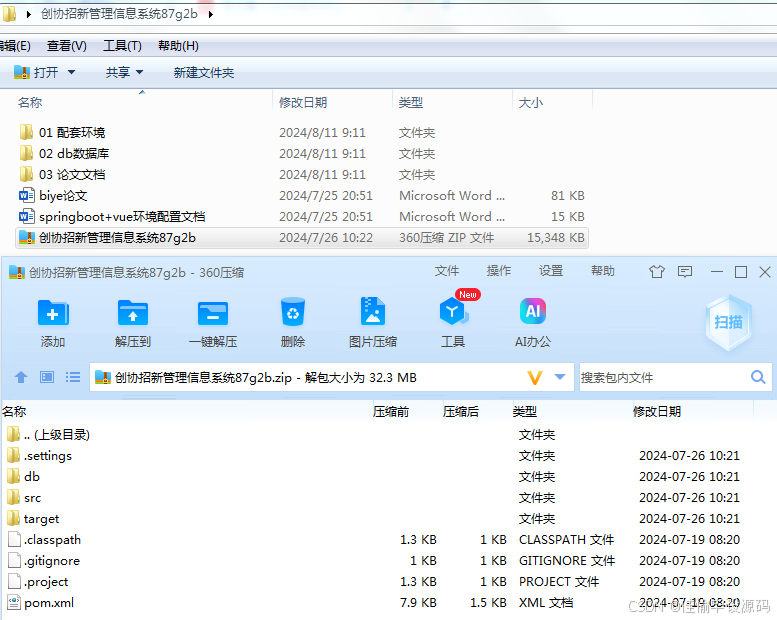The width and height of the screenshot is (777, 620).
Task: Open the 工具(T) menu in Explorer
Action: pos(122,46)
